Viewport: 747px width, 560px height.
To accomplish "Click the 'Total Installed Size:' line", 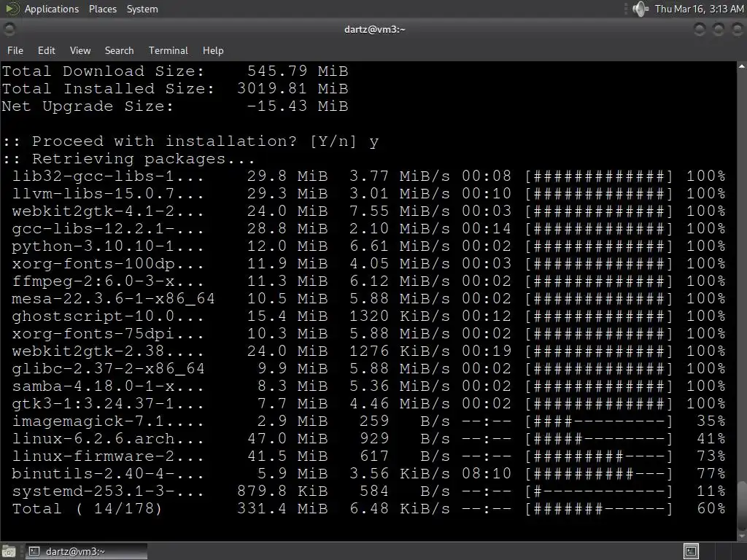I will (175, 89).
